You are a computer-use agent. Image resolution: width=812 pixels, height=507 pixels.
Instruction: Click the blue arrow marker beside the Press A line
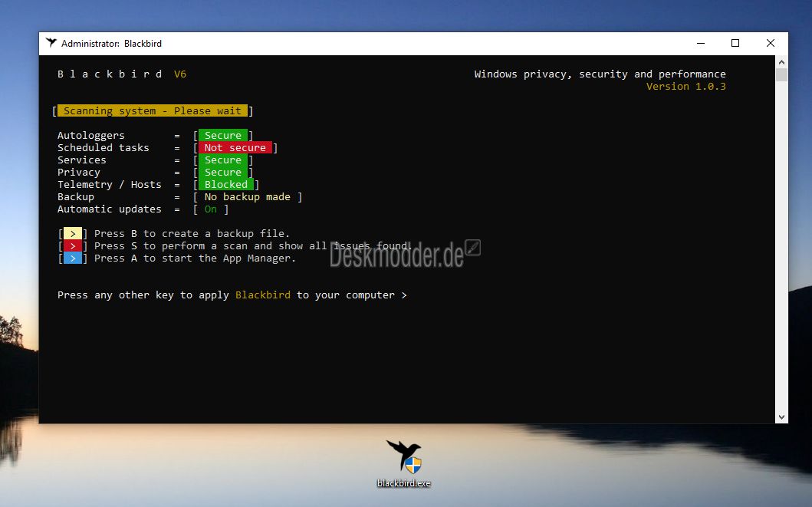(x=73, y=258)
